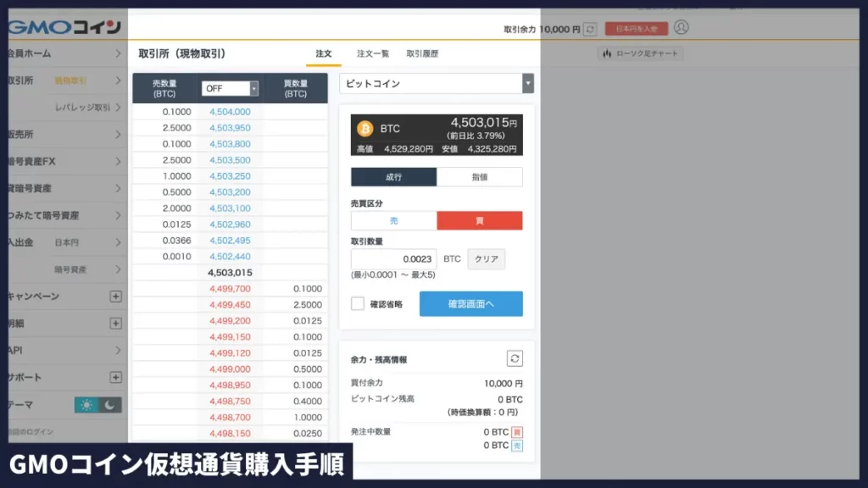The height and width of the screenshot is (488, 868).
Task: Open the candlestick chart button
Action: 640,53
